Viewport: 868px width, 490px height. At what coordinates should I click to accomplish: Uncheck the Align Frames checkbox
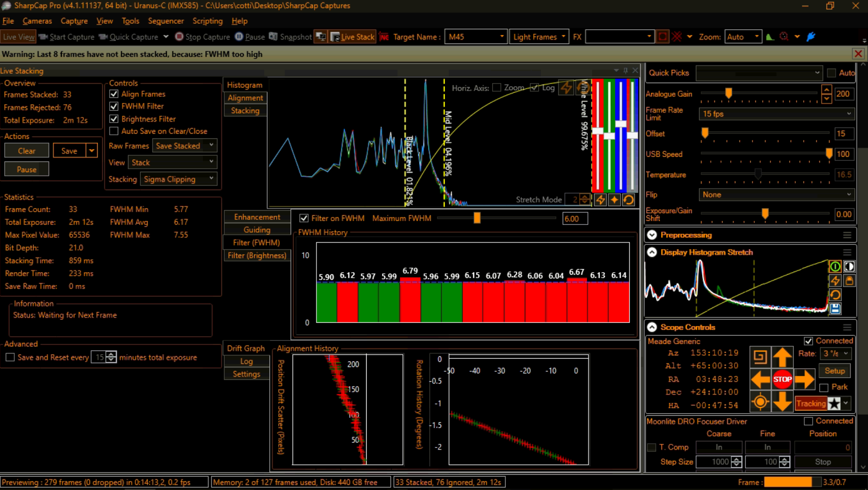pyautogui.click(x=114, y=94)
